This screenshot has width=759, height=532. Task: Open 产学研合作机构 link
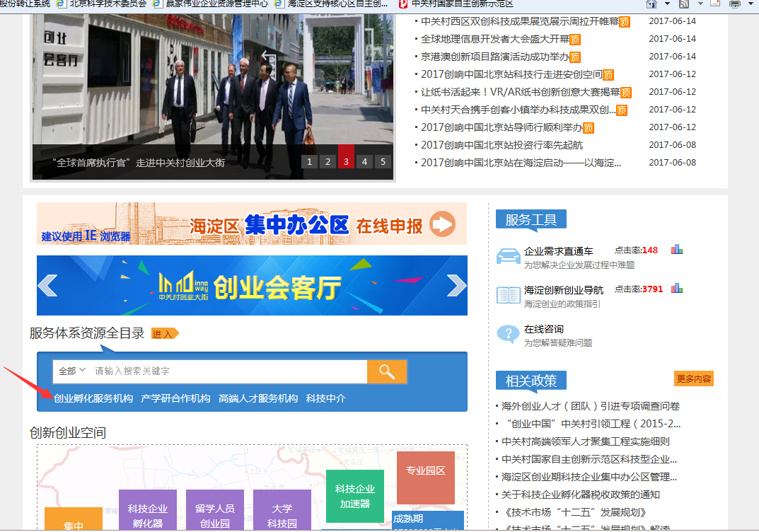[175, 398]
